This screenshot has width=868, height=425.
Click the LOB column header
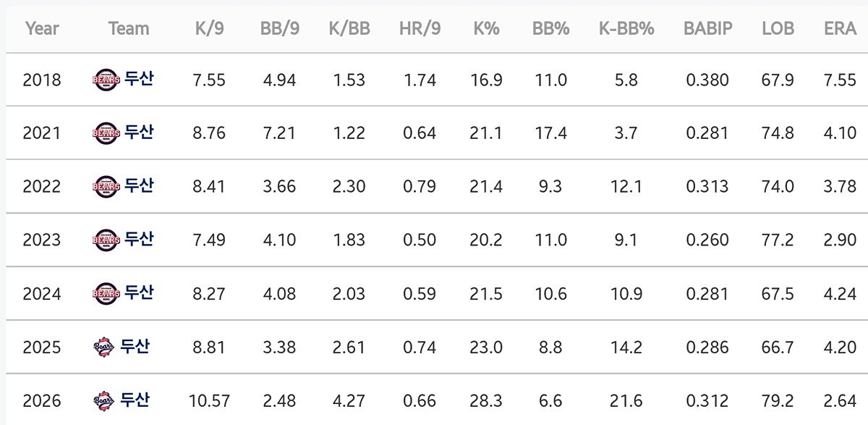(778, 29)
